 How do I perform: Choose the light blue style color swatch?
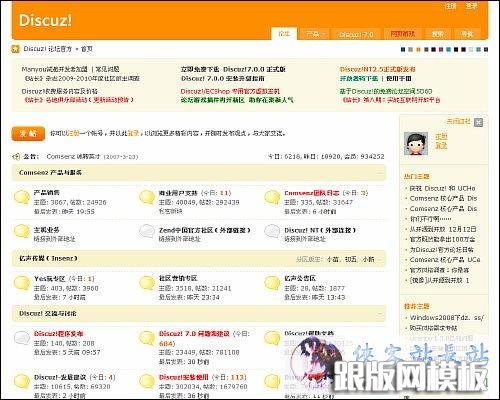471,50
